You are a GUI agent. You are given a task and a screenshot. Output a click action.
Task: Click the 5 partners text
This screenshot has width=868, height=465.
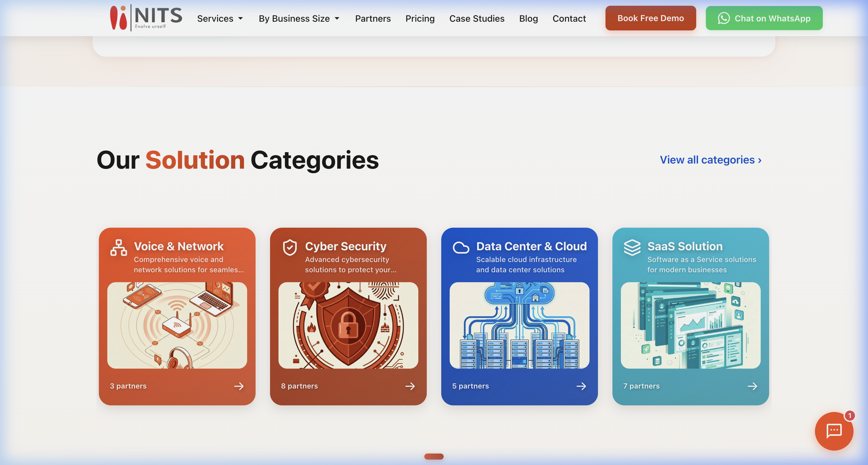470,386
